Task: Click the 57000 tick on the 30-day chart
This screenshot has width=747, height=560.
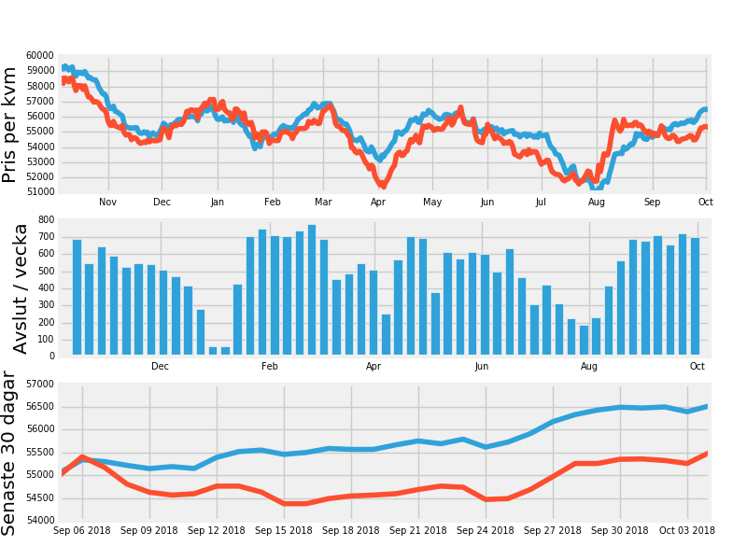Action: coord(40,385)
